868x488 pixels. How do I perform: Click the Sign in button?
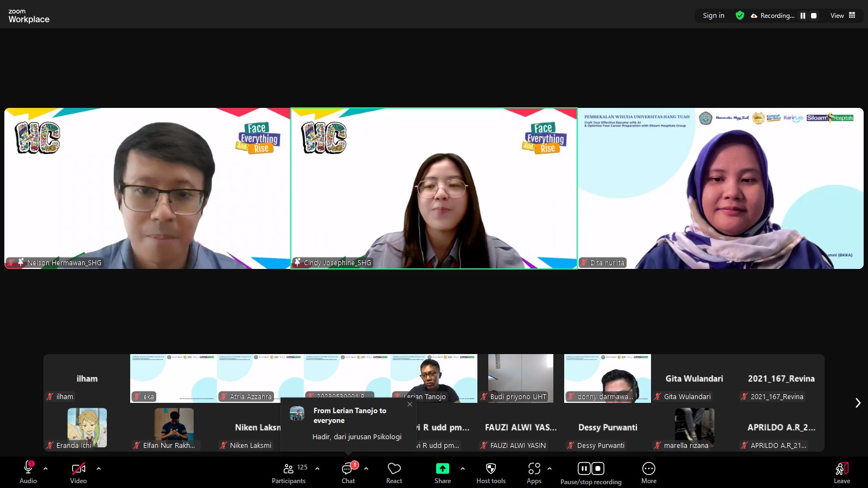point(713,16)
